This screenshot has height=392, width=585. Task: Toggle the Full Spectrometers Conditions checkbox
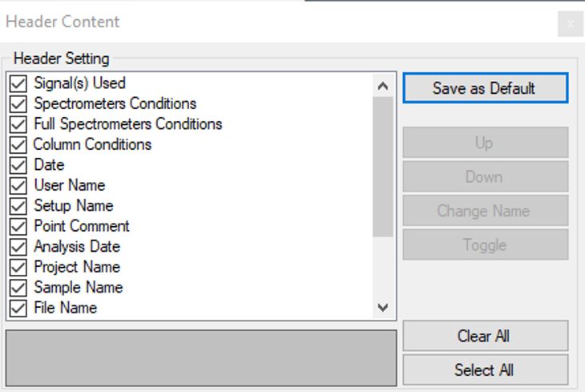click(x=18, y=124)
